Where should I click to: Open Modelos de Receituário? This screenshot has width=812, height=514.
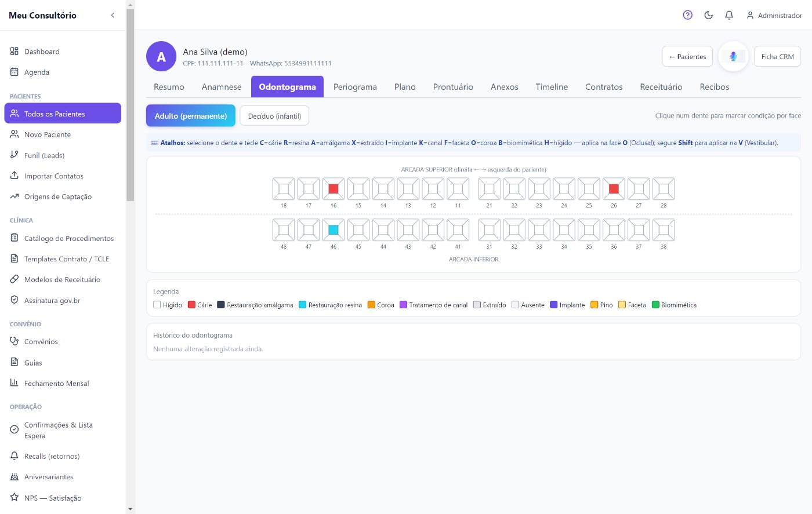63,280
